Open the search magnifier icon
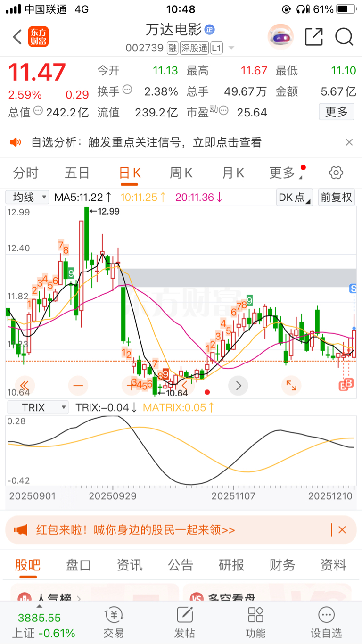Image resolution: width=362 pixels, height=644 pixels. coord(344,37)
